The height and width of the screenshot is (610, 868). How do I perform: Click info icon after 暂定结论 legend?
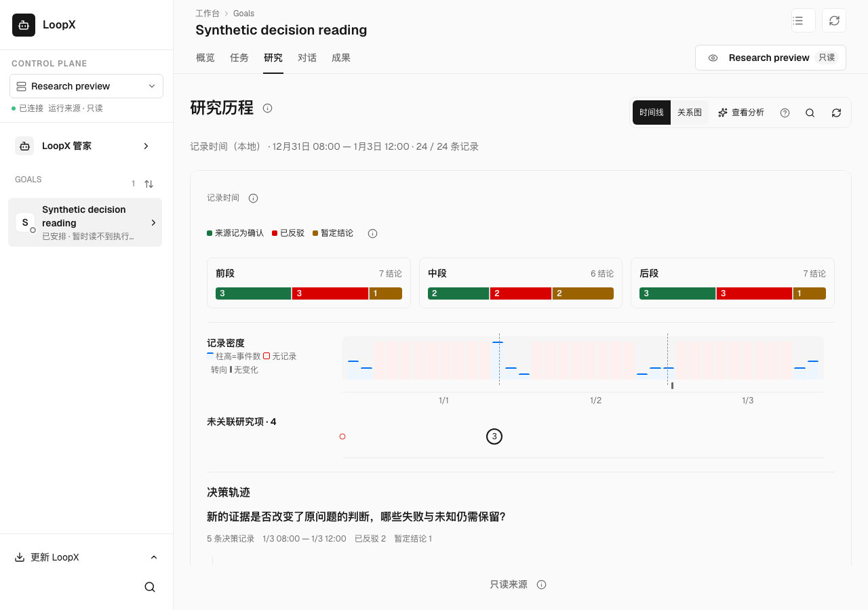point(372,233)
